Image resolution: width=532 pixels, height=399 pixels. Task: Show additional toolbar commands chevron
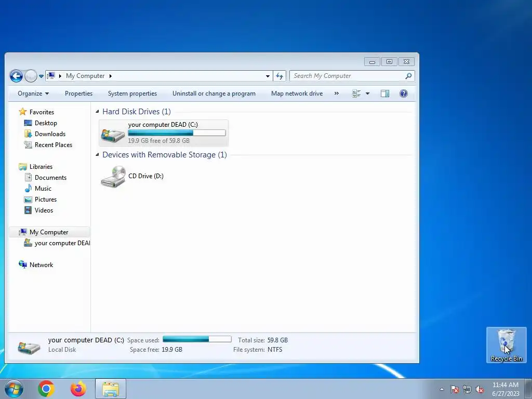[337, 94]
